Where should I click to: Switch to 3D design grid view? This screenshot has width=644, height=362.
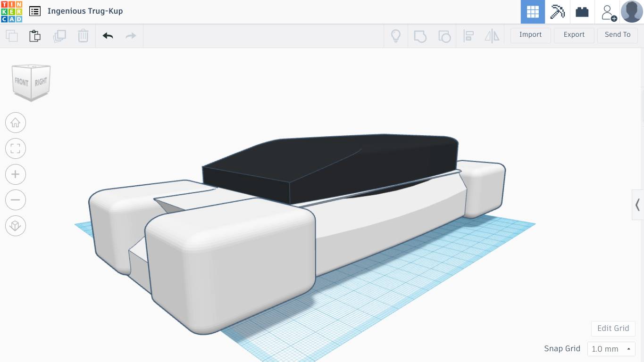click(x=533, y=12)
